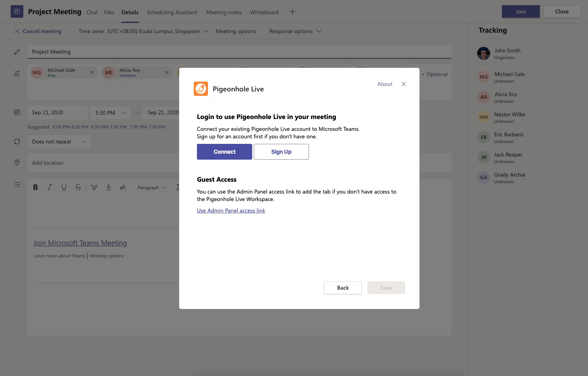Click the description list icon

click(17, 184)
